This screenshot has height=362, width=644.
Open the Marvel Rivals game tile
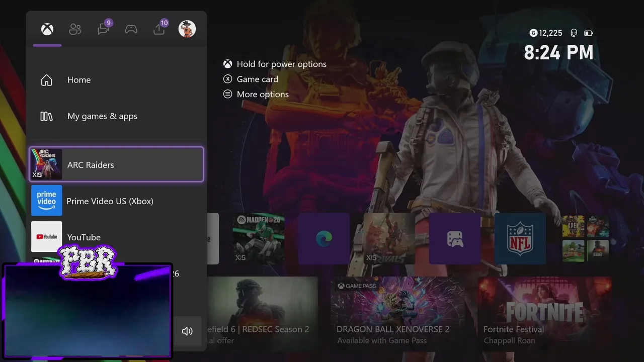(x=389, y=238)
